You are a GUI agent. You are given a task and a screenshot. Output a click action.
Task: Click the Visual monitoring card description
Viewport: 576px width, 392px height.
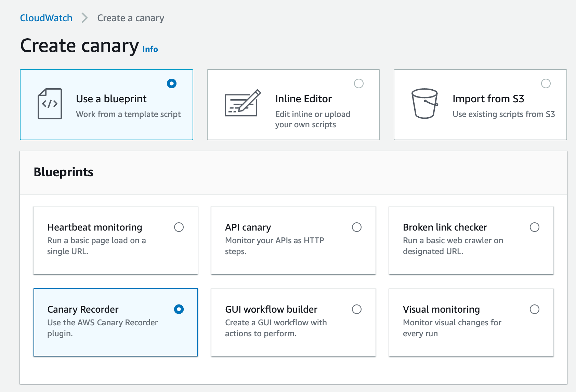452,328
